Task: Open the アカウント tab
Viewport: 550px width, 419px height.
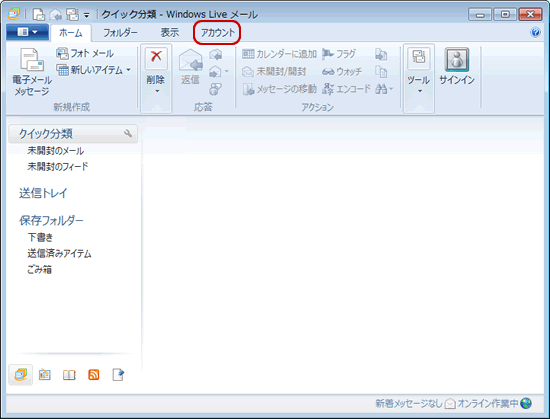Action: tap(217, 33)
